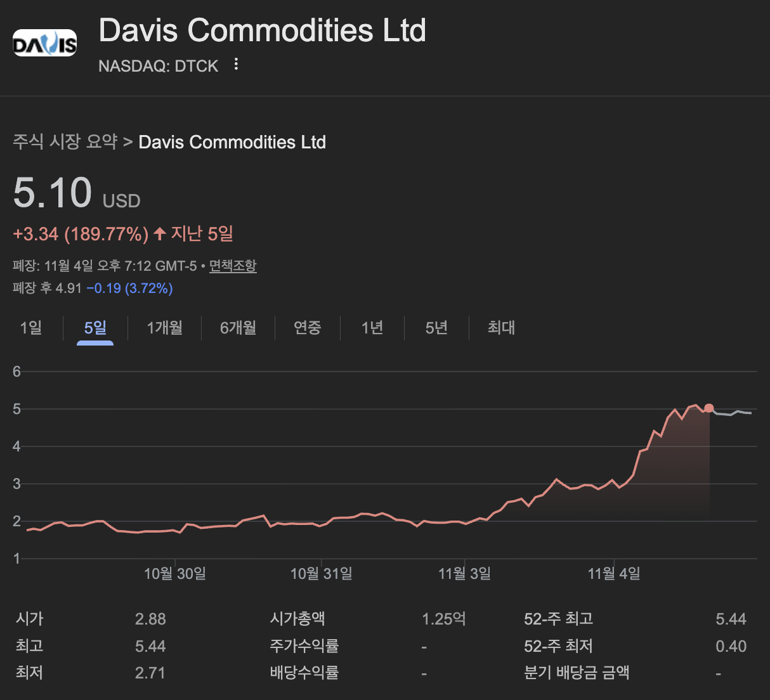
Task: Click the 5.10 USD price
Action: (77, 193)
